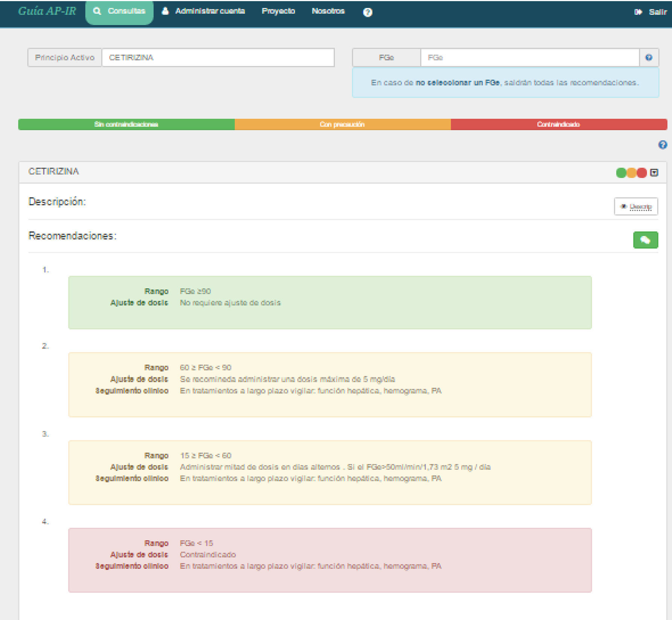
Task: Click the Principio Activo input field
Action: coord(218,58)
